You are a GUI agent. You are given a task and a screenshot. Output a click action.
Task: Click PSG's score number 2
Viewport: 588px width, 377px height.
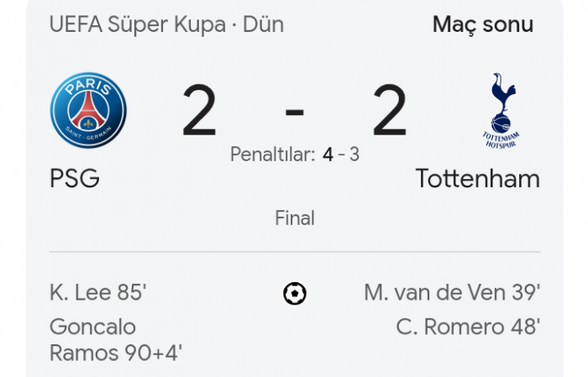(x=199, y=110)
